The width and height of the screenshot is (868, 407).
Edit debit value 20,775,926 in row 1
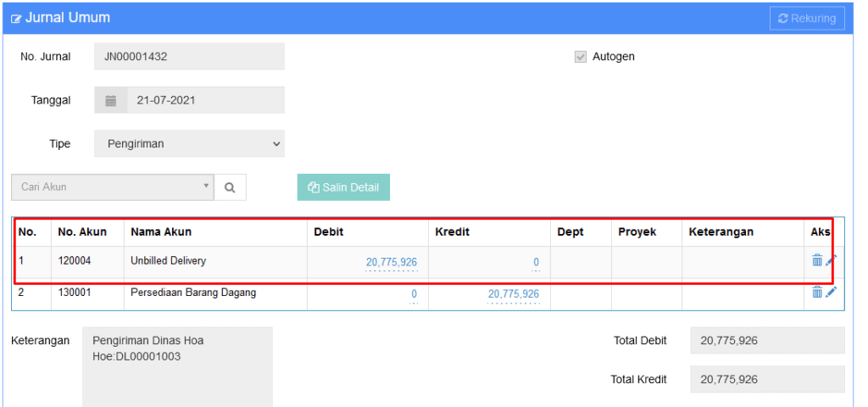point(392,263)
